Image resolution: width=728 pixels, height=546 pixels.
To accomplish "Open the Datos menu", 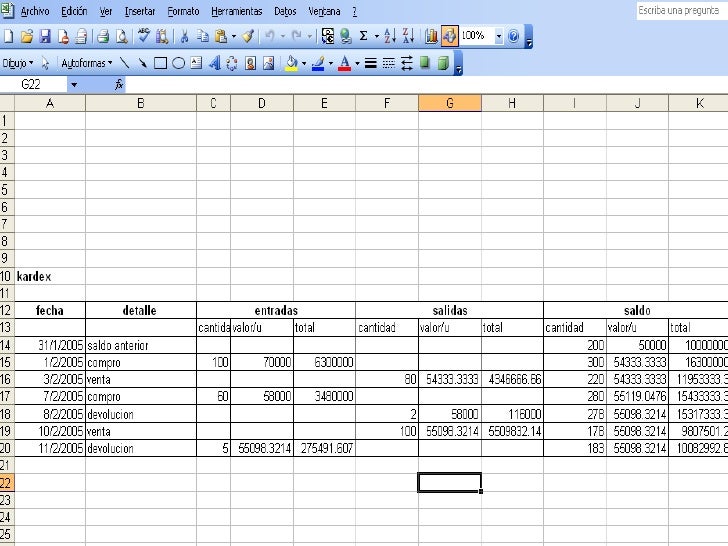I will pyautogui.click(x=285, y=11).
